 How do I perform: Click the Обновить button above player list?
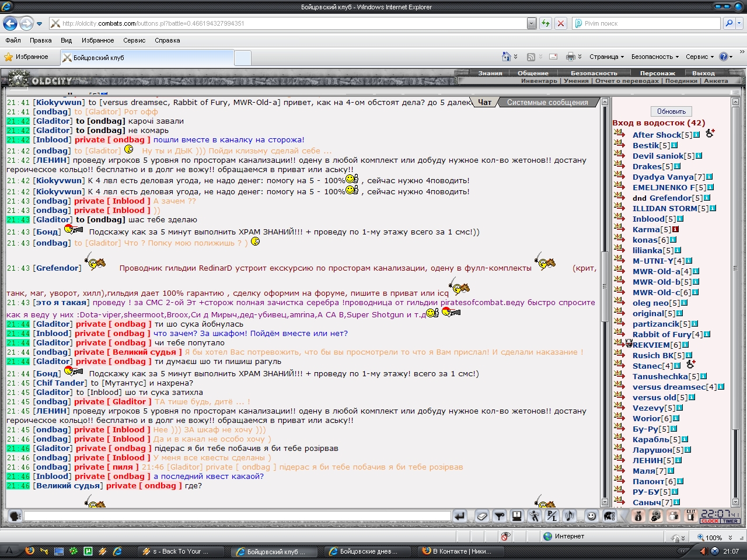click(671, 111)
